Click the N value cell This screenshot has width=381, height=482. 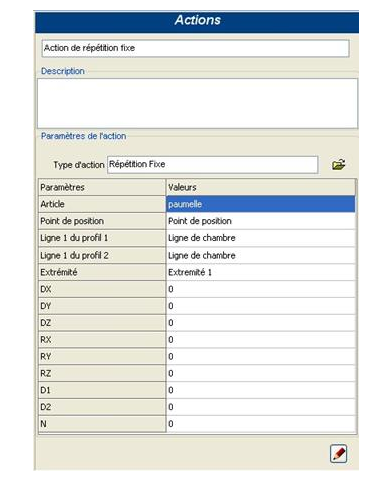click(x=261, y=424)
